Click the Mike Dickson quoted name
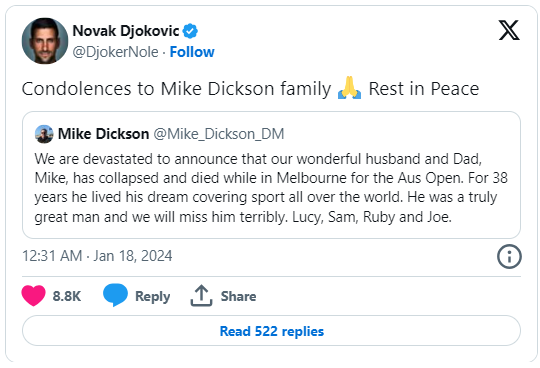This screenshot has width=540, height=368. pos(103,134)
